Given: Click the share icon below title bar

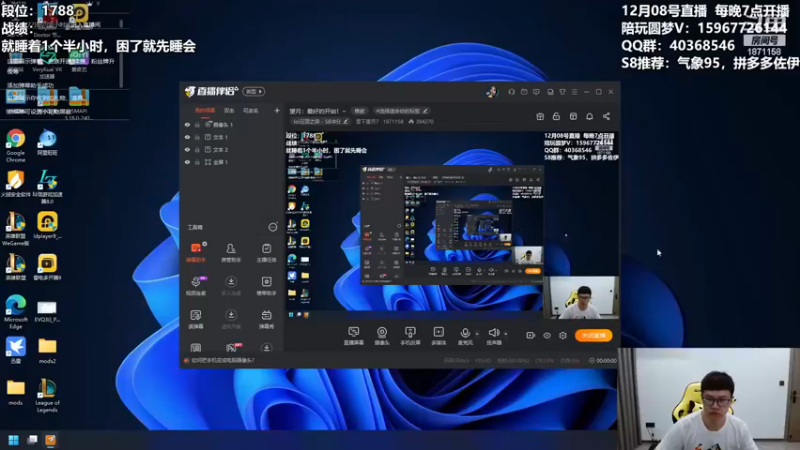Looking at the screenshot, I should pos(606,116).
